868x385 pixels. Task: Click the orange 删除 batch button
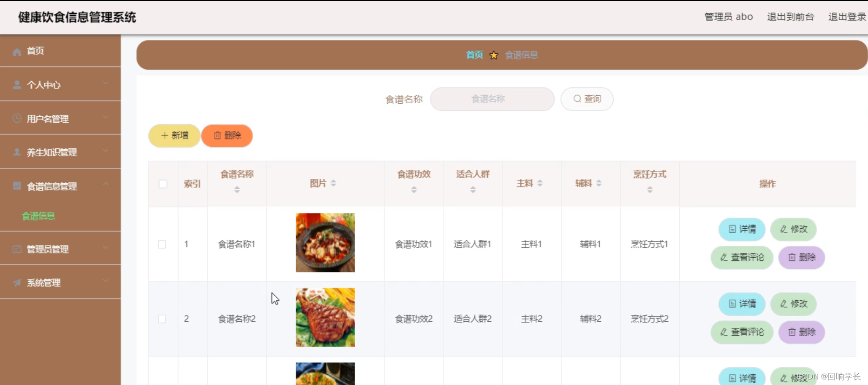tap(227, 136)
